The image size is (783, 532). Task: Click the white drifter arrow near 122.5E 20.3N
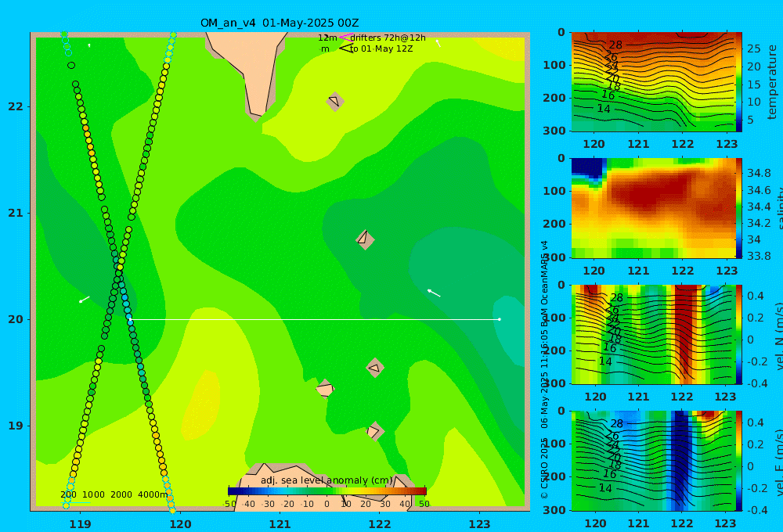tap(434, 293)
